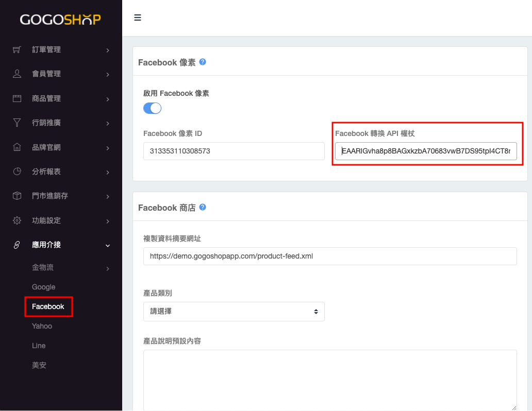Click the box icon for 商品管理
The height and width of the screenshot is (411, 532).
pos(17,99)
